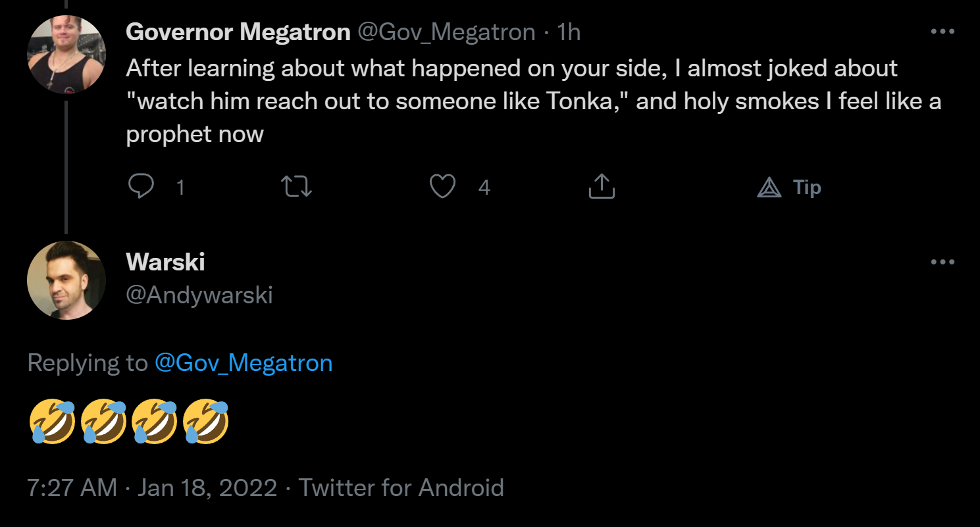Image resolution: width=980 pixels, height=527 pixels.
Task: Click the gray @Gov_Megatron handle beside the name
Action: click(x=446, y=32)
